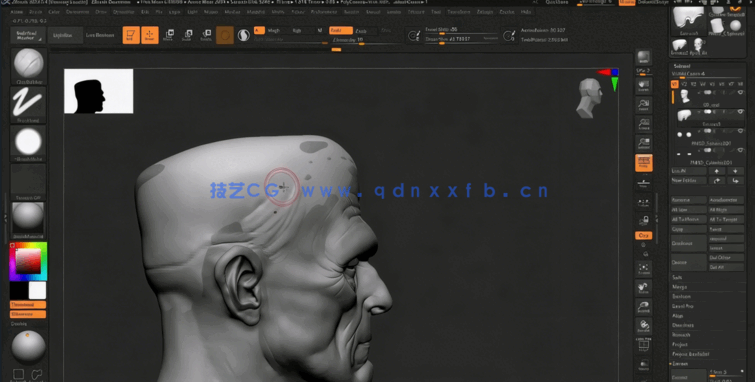
Task: Collapse the Extract section
Action: 680,364
